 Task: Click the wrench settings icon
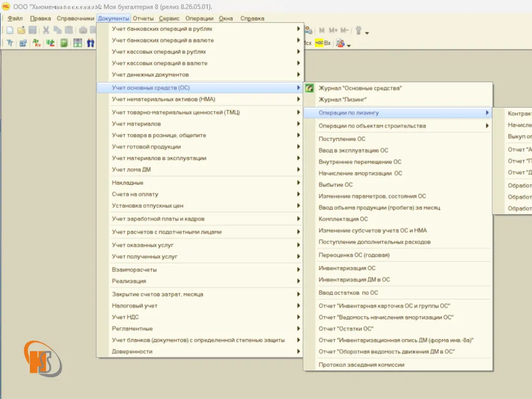tap(358, 31)
